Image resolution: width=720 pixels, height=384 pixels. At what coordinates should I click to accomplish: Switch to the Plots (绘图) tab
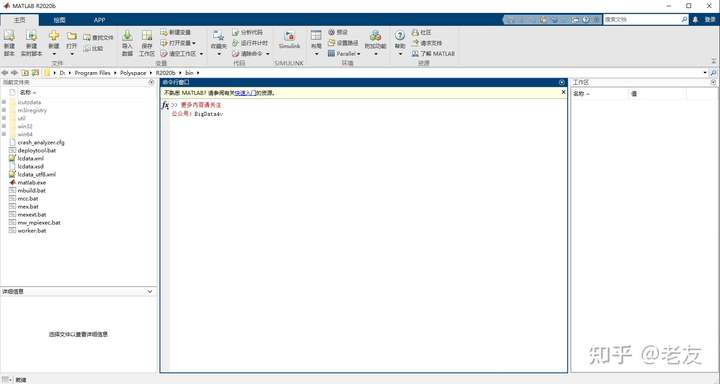pos(59,20)
